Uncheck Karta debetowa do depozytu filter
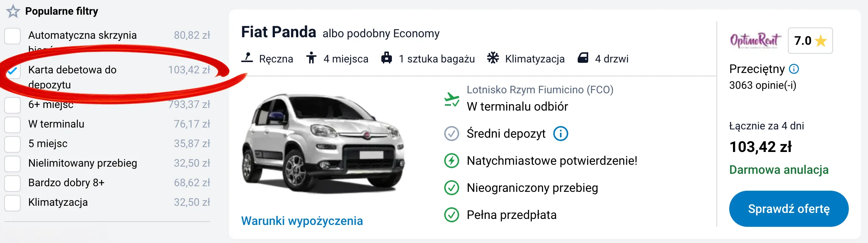Viewport: 868px width, 243px height. click(x=12, y=71)
